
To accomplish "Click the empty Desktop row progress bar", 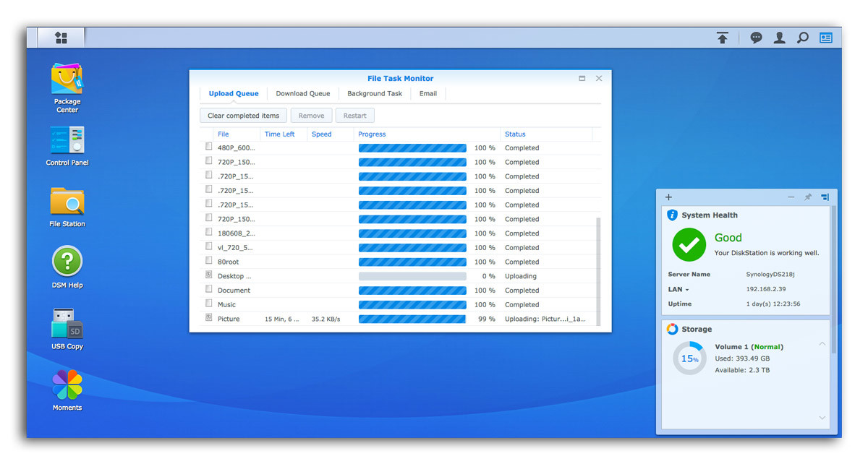I will pos(412,276).
